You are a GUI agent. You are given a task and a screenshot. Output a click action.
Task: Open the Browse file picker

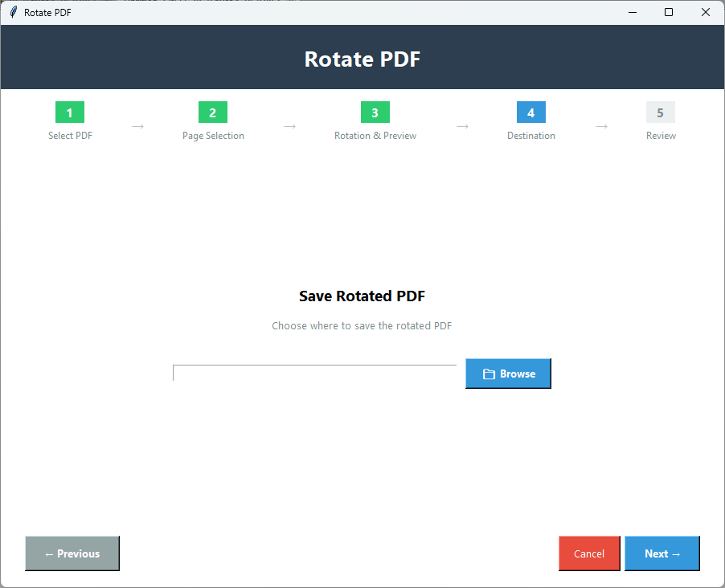[508, 373]
